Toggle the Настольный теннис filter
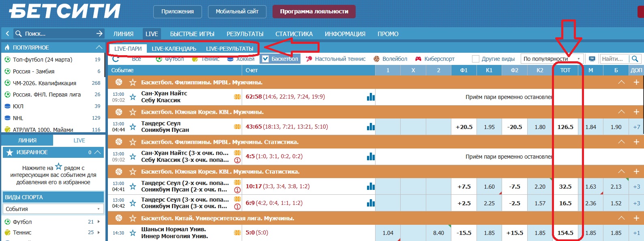This screenshot has height=241, width=644. pos(335,59)
